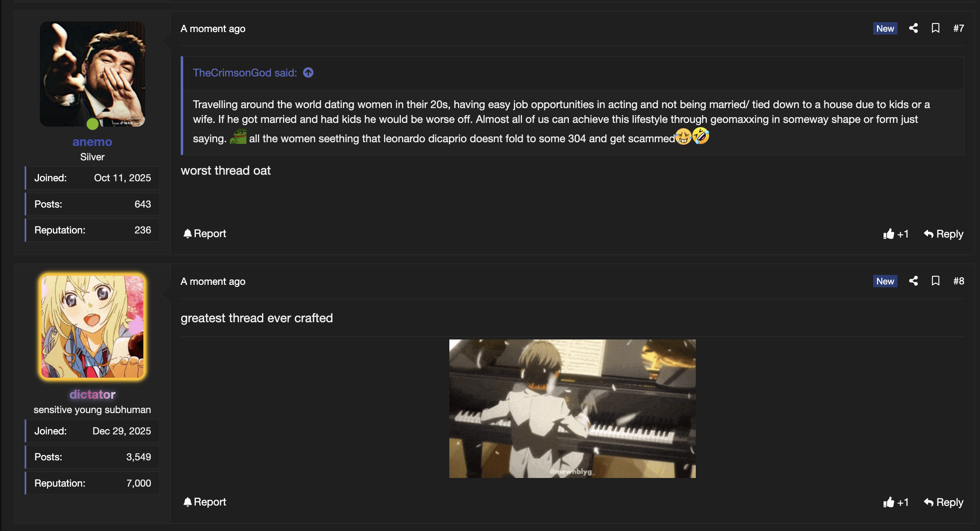Click dictator's anime avatar image

click(92, 326)
